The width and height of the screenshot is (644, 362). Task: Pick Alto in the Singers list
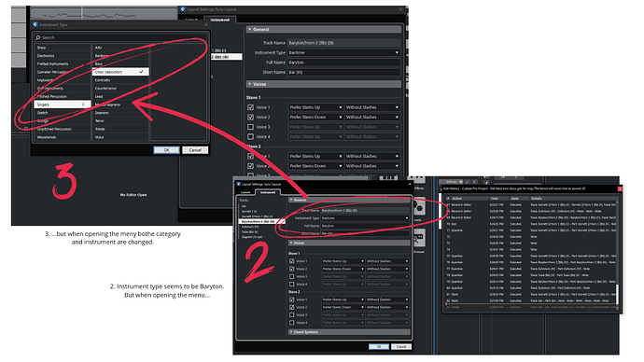120,48
